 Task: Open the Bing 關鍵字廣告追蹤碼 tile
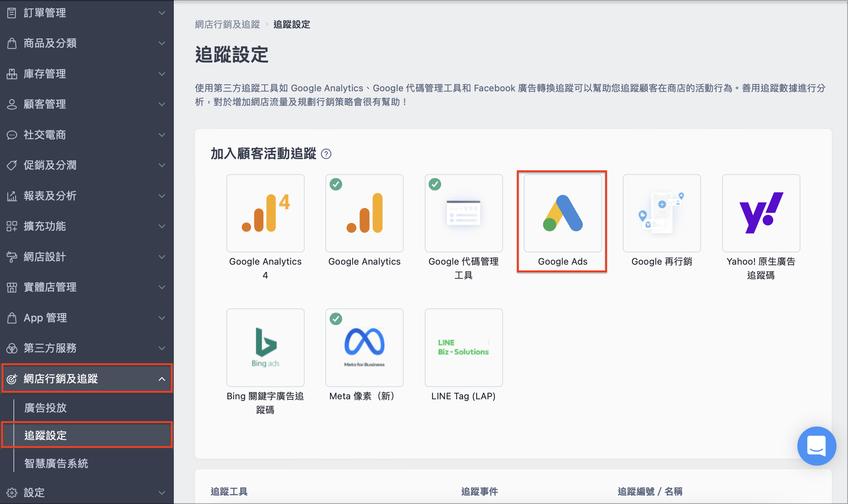pyautogui.click(x=266, y=348)
